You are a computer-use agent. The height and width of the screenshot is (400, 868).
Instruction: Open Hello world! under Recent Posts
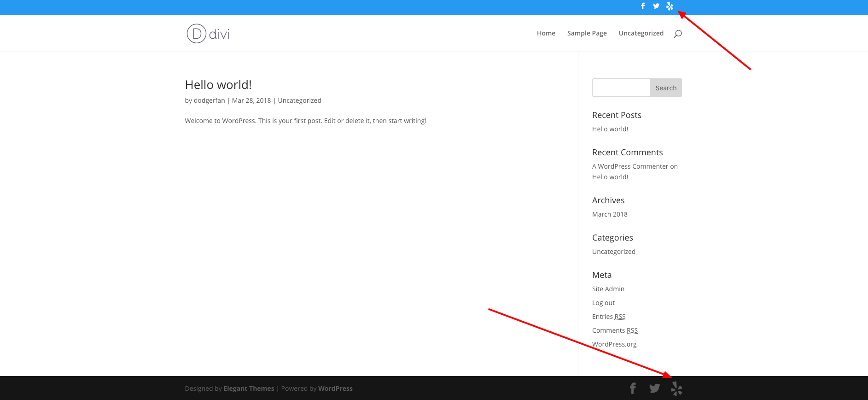(x=610, y=129)
